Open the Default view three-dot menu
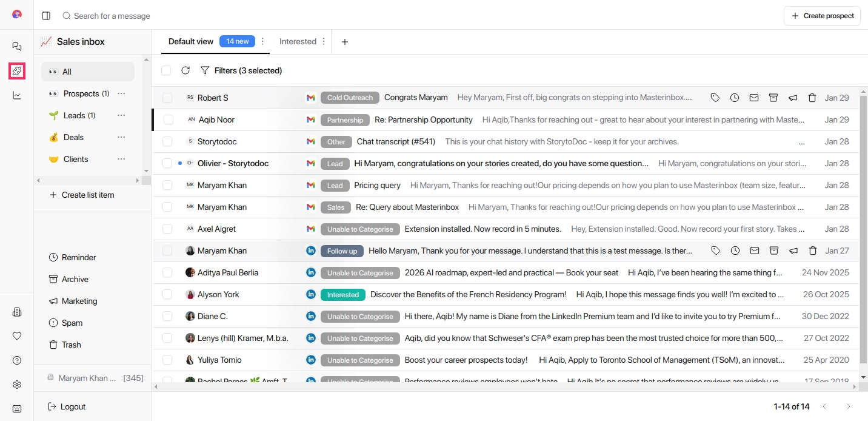Screen dimensions: 868x421 point(262,41)
